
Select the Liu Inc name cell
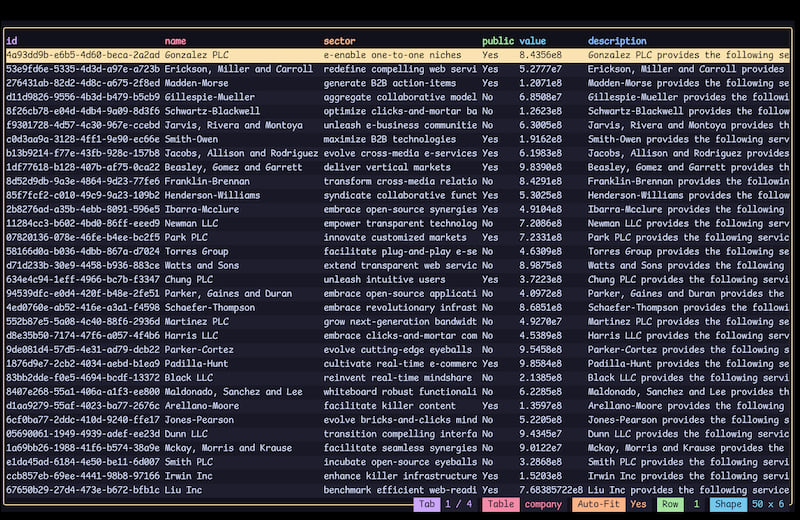point(183,490)
